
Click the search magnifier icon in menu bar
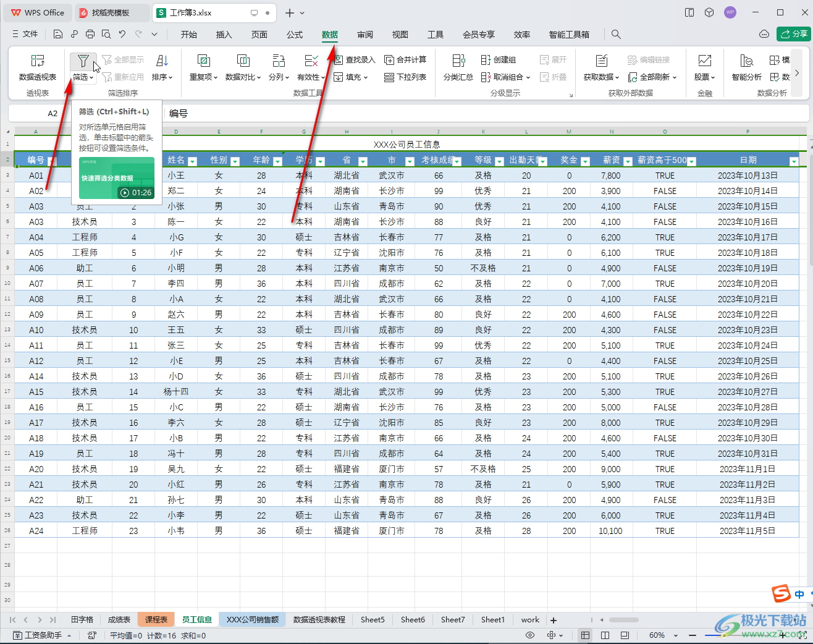coord(616,35)
